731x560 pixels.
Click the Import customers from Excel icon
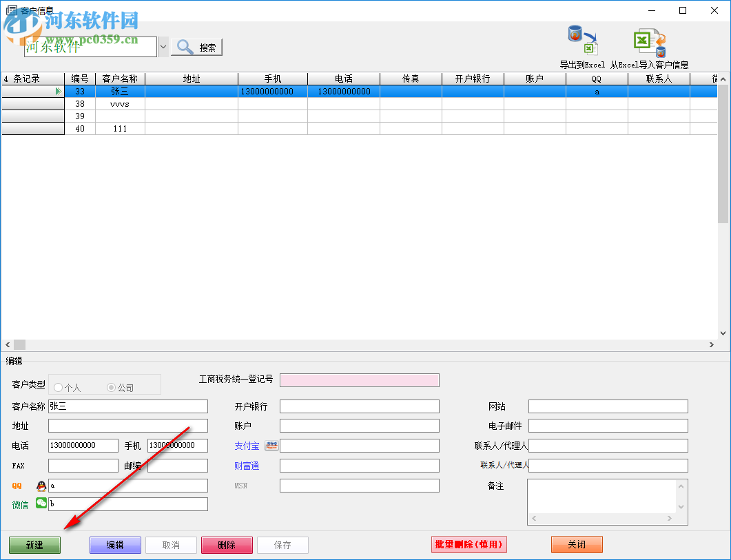[x=649, y=42]
